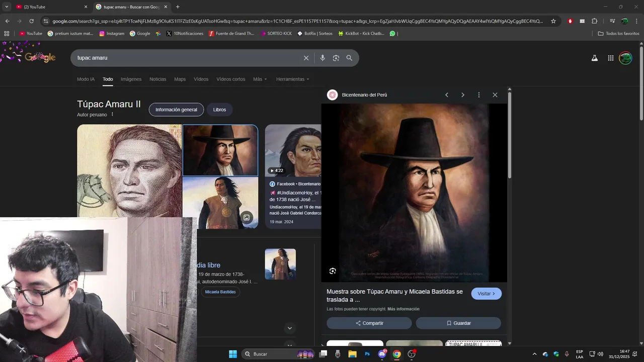Select the Libros chip
Viewport: 644px width, 362px height.
tap(219, 110)
